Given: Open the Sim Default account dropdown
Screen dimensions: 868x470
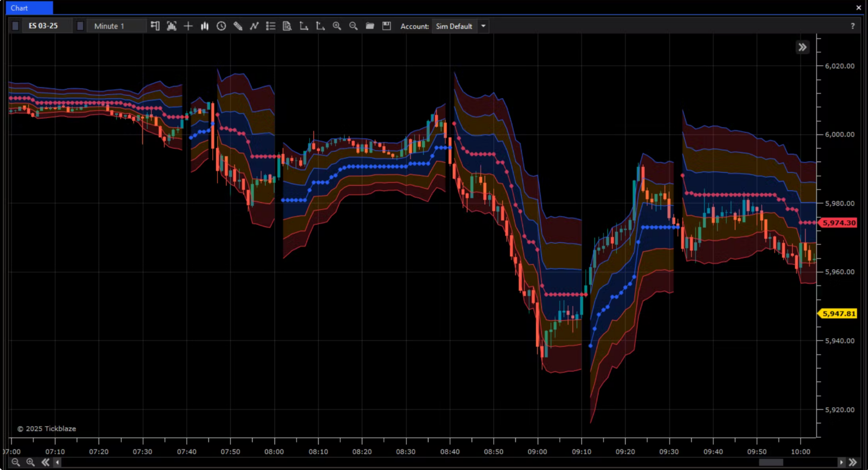Looking at the screenshot, I should pyautogui.click(x=483, y=26).
